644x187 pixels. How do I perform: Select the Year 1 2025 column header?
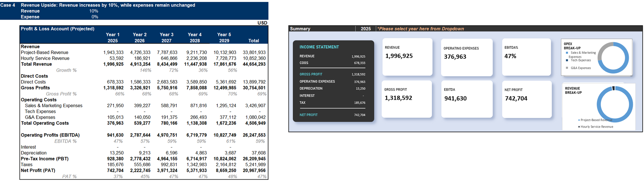[113, 37]
